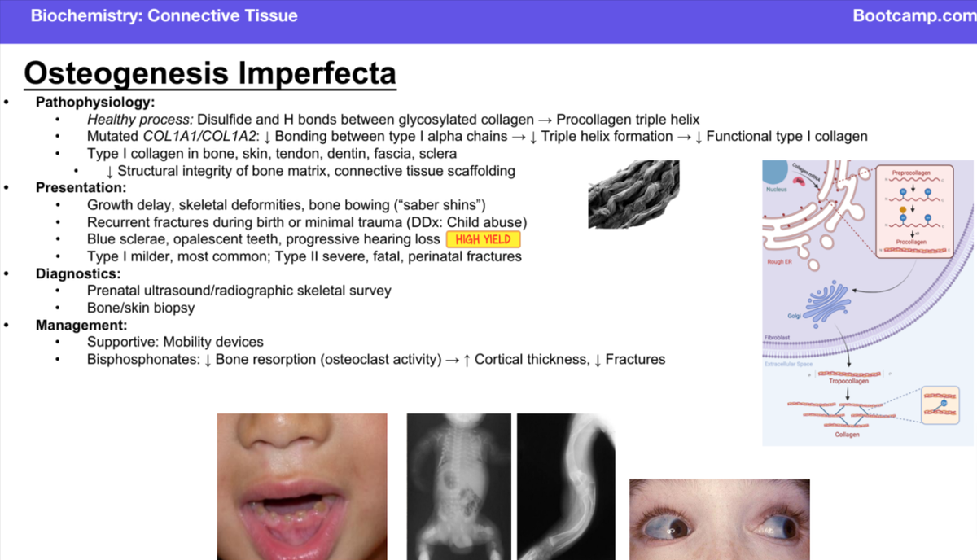Click the "Rough ER" diagram label
The image size is (977, 560).
tap(779, 262)
